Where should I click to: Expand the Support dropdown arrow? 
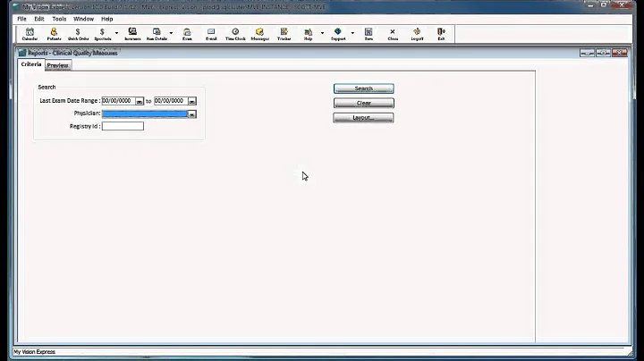352,33
